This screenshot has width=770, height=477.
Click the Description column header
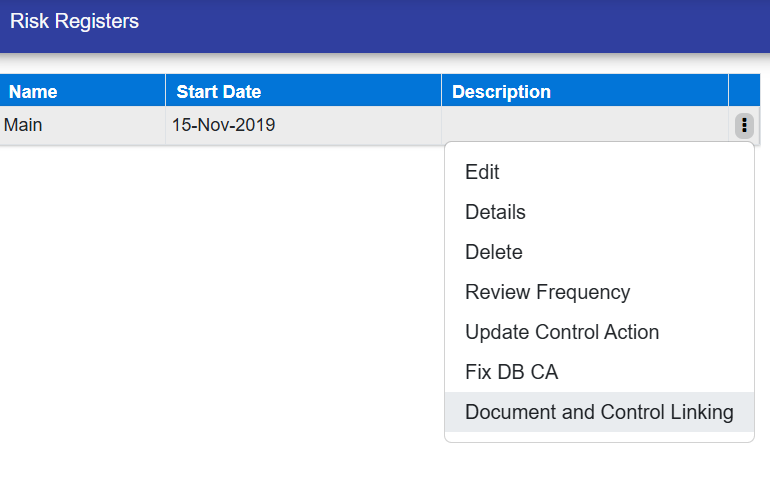501,92
